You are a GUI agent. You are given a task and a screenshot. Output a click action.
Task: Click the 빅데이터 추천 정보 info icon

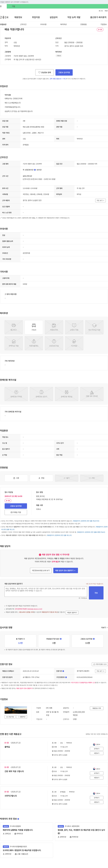click(18, 819)
